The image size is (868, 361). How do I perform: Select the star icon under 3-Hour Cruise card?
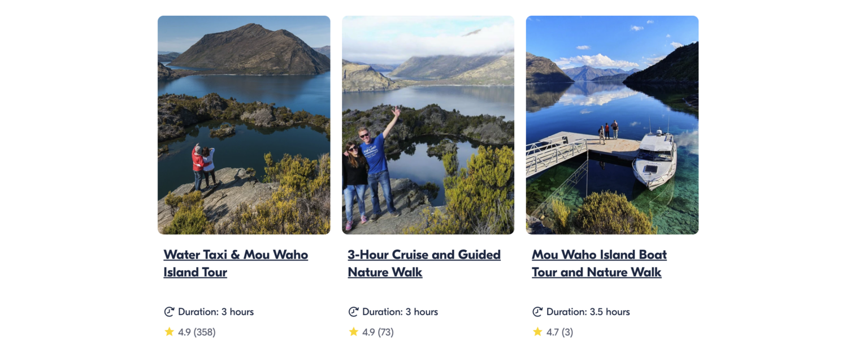[x=353, y=332]
